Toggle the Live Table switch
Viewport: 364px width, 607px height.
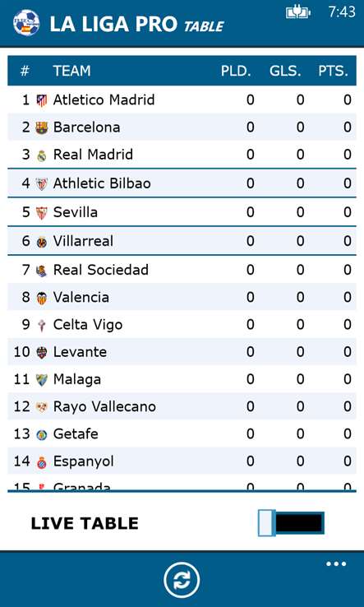point(291,523)
